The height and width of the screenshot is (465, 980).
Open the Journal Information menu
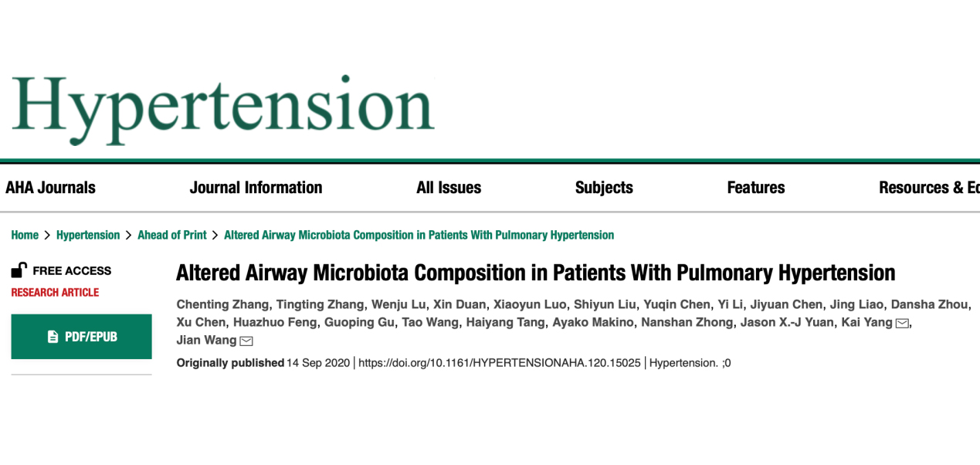point(256,188)
